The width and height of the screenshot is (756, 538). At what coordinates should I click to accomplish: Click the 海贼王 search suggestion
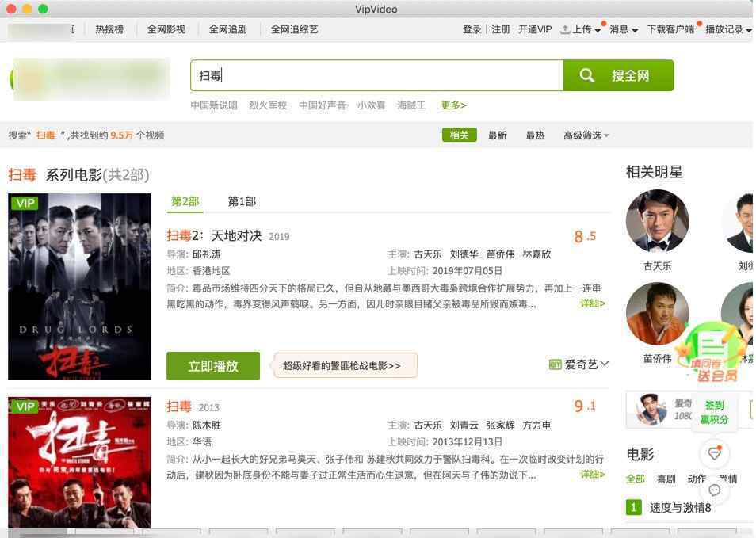click(411, 105)
